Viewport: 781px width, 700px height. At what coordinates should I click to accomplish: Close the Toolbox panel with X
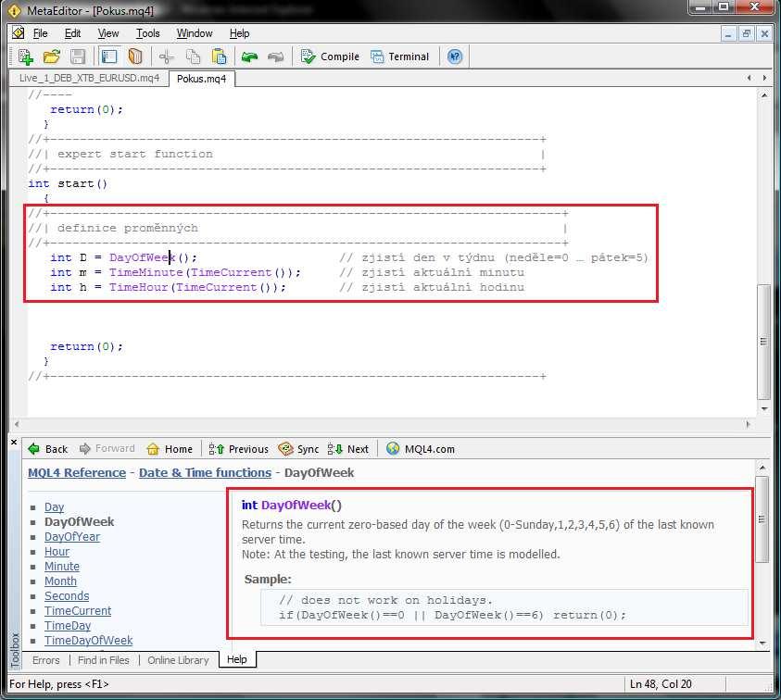pyautogui.click(x=14, y=442)
